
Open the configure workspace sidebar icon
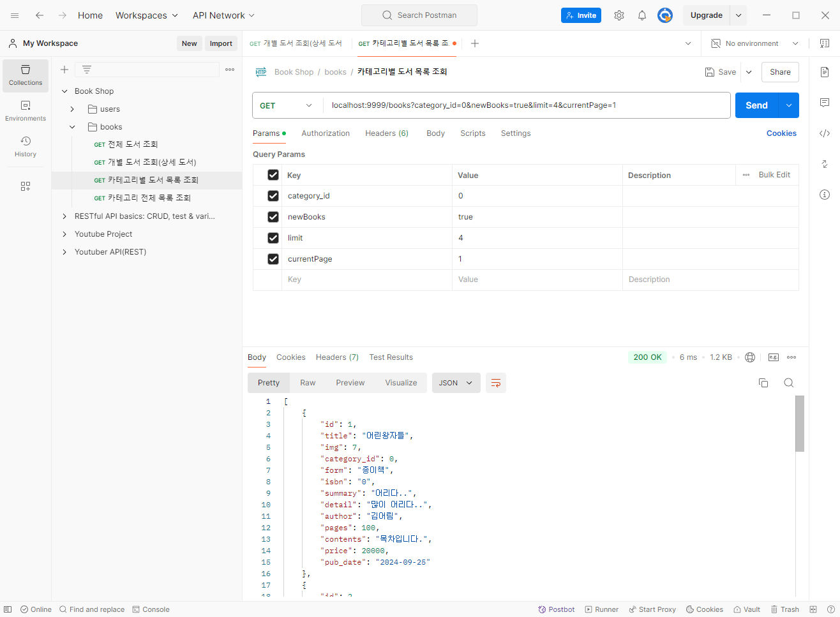(26, 186)
